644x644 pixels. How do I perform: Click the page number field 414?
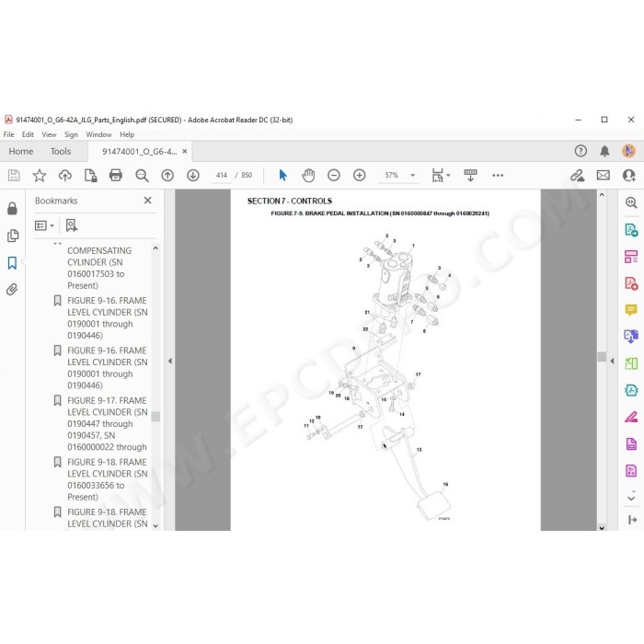point(222,176)
